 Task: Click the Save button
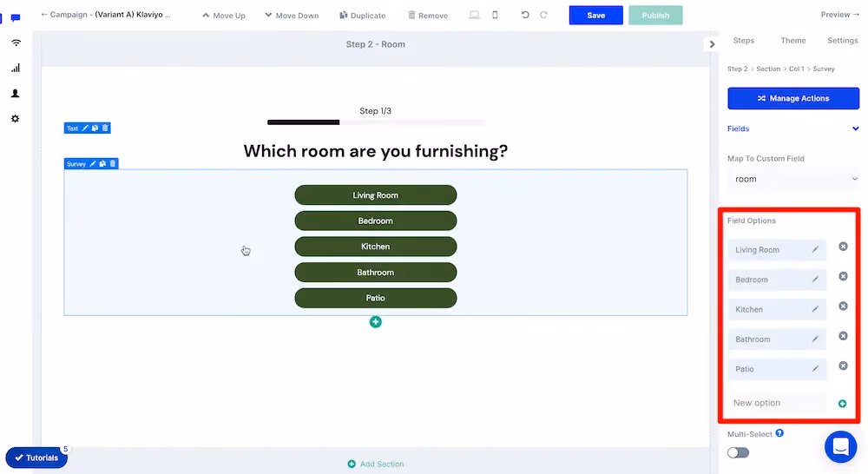pyautogui.click(x=595, y=15)
